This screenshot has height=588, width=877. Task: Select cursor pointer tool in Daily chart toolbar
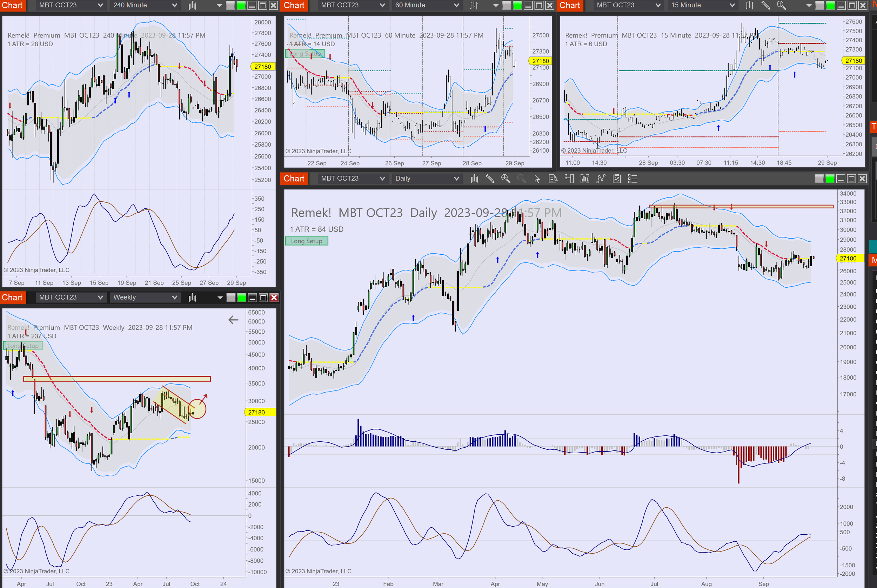(537, 179)
